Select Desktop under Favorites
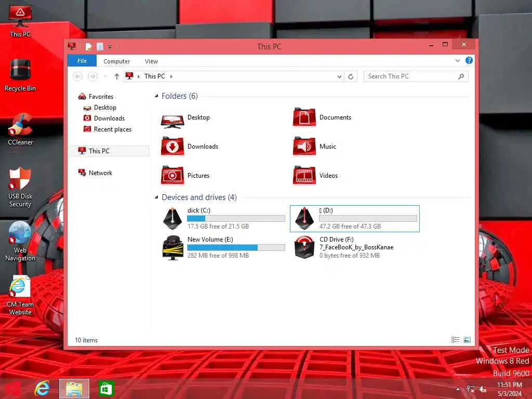Viewport: 532px width, 399px height. click(105, 107)
